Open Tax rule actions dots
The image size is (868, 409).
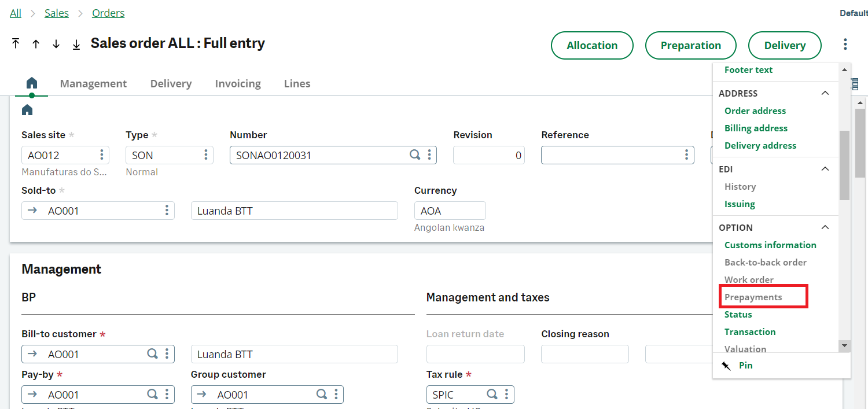[506, 395]
